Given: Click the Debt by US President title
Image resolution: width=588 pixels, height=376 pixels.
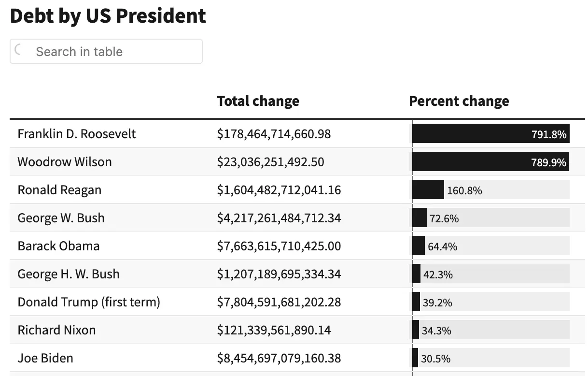Looking at the screenshot, I should point(108,16).
